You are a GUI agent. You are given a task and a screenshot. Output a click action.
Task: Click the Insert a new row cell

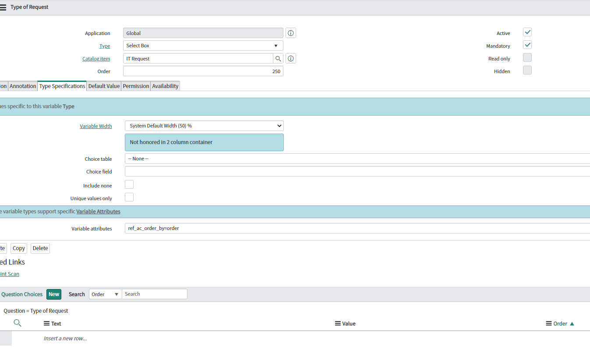click(65, 339)
